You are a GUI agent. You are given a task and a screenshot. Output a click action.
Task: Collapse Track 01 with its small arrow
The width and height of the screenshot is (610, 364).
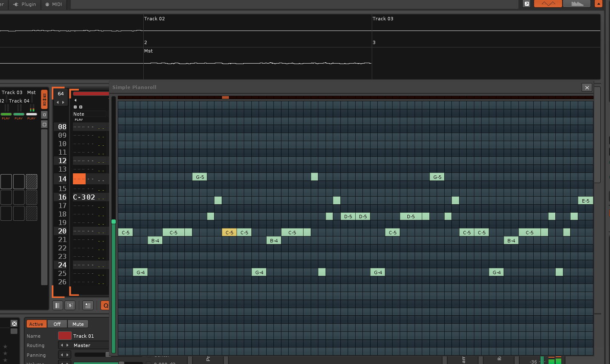pyautogui.click(x=75, y=100)
